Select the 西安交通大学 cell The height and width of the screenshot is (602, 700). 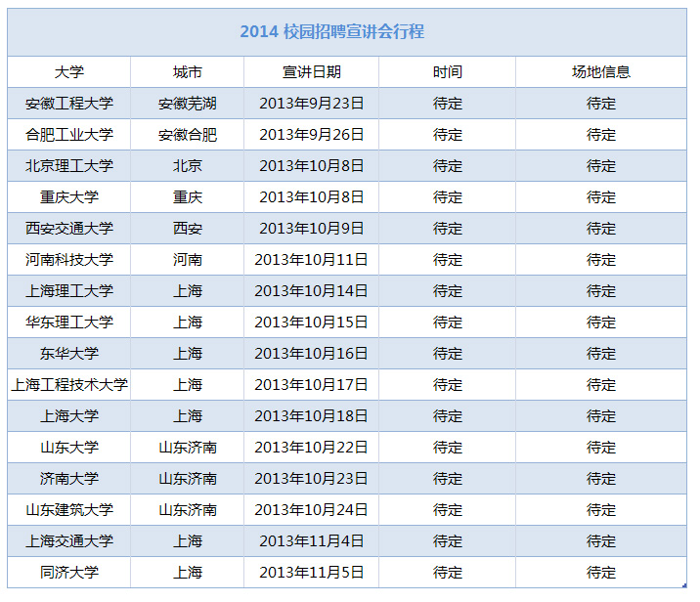pos(69,229)
